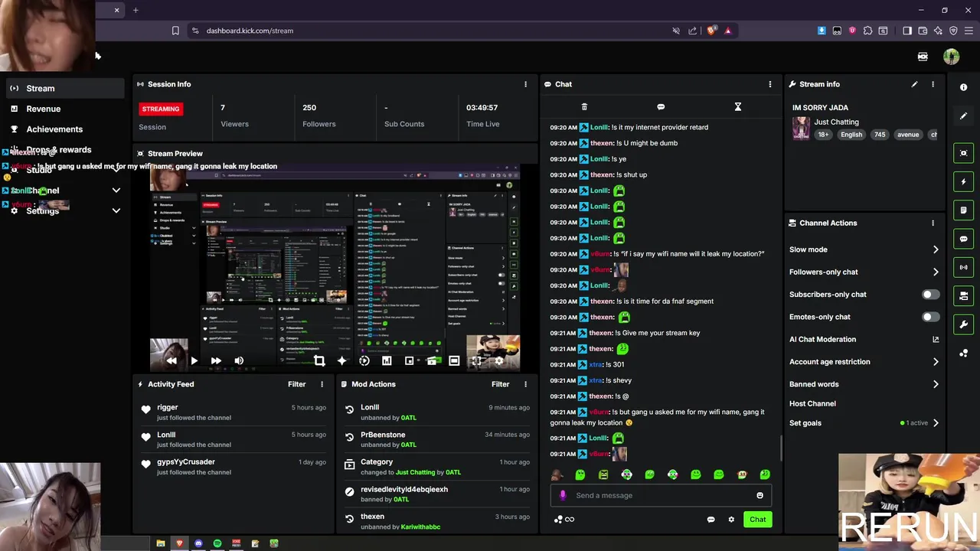This screenshot has width=980, height=551.
Task: Click the bar chart stats icon in preview
Action: 387,360
